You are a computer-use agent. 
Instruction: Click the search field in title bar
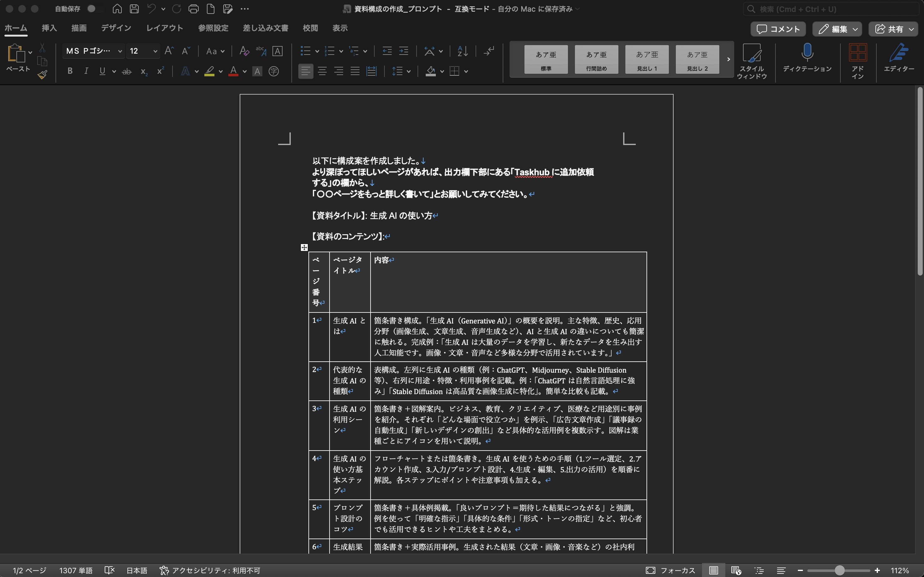[x=832, y=9]
